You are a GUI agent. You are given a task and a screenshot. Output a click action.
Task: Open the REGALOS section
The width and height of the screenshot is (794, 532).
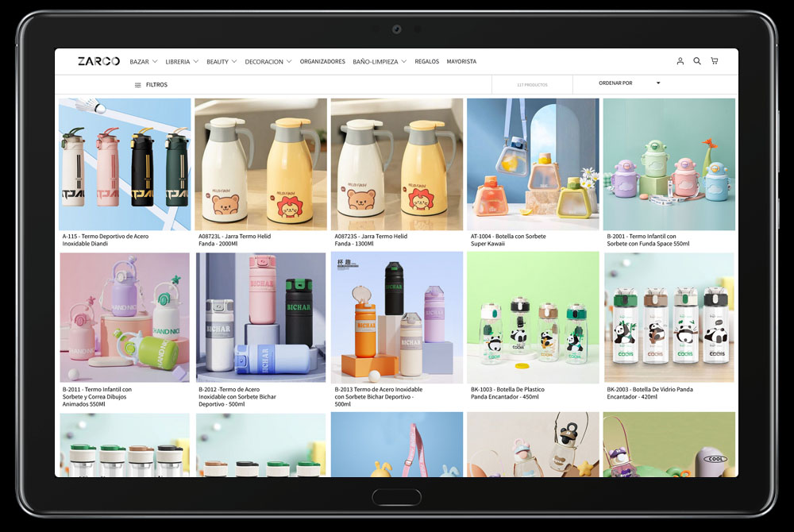(426, 61)
